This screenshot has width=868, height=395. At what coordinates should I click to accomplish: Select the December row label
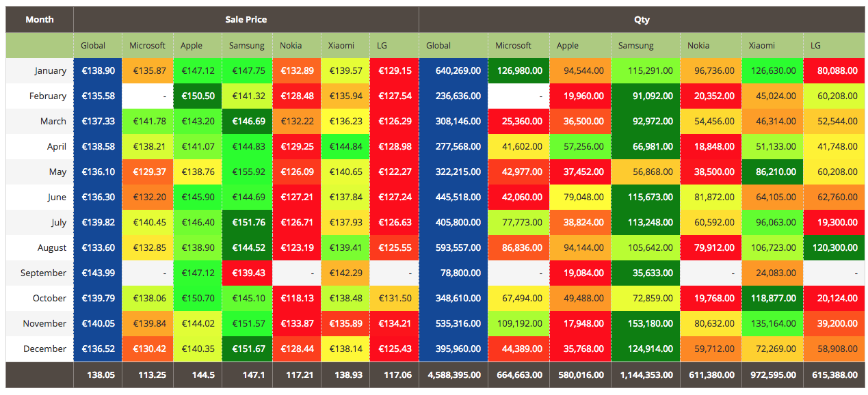tap(40, 349)
